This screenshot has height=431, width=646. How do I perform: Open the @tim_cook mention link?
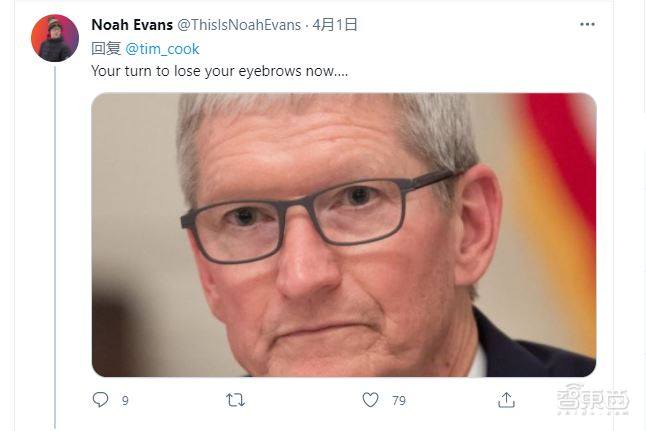(162, 48)
